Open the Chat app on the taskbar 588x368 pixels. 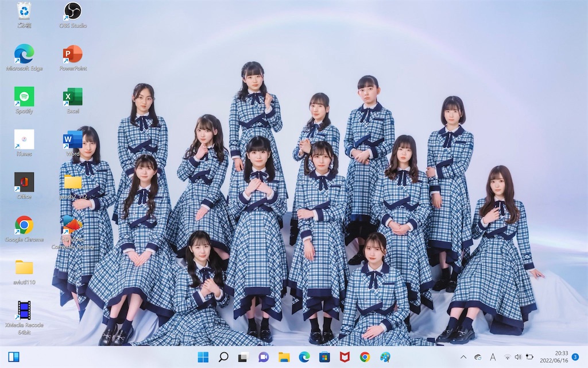point(264,356)
